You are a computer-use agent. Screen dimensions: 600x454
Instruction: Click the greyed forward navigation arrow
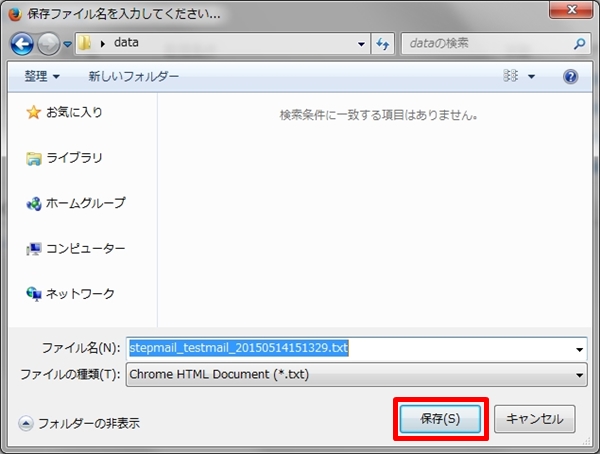point(48,44)
